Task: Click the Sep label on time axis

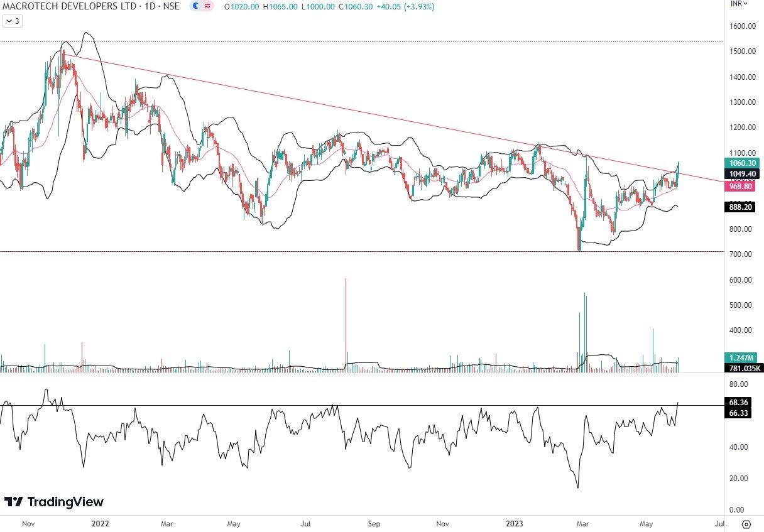Action: pos(374,523)
